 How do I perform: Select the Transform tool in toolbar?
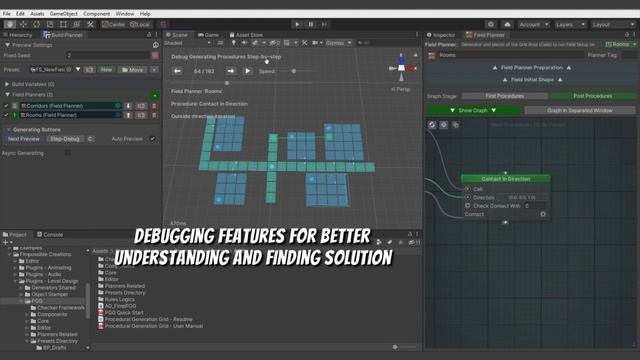77,24
